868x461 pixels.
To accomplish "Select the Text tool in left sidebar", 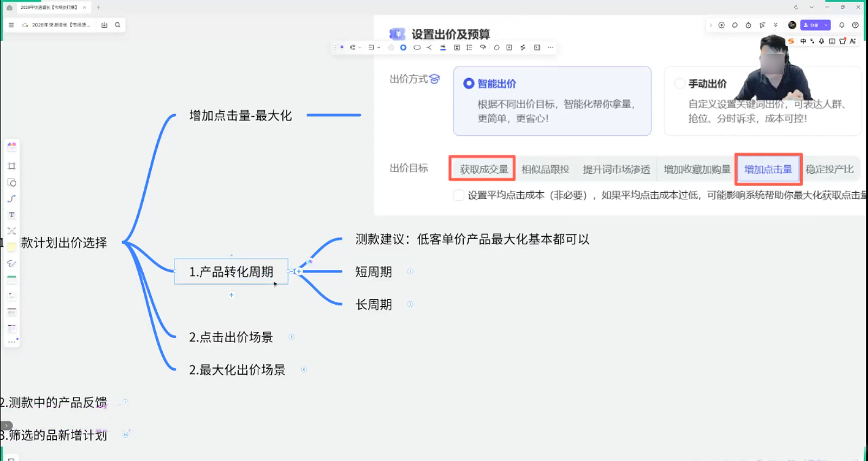I will tap(11, 215).
